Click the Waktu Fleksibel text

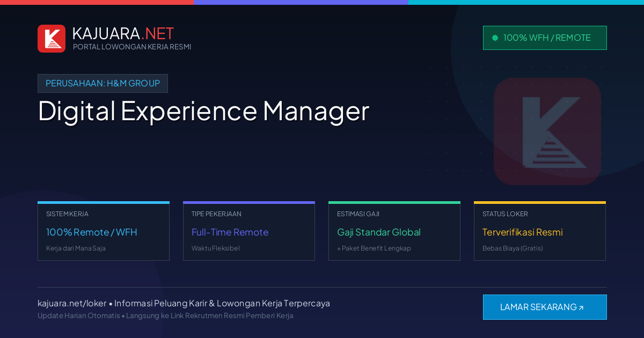pyautogui.click(x=216, y=248)
